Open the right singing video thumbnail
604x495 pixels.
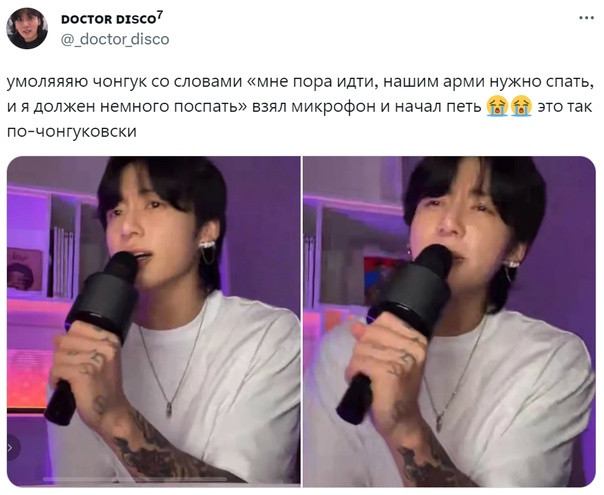(449, 321)
